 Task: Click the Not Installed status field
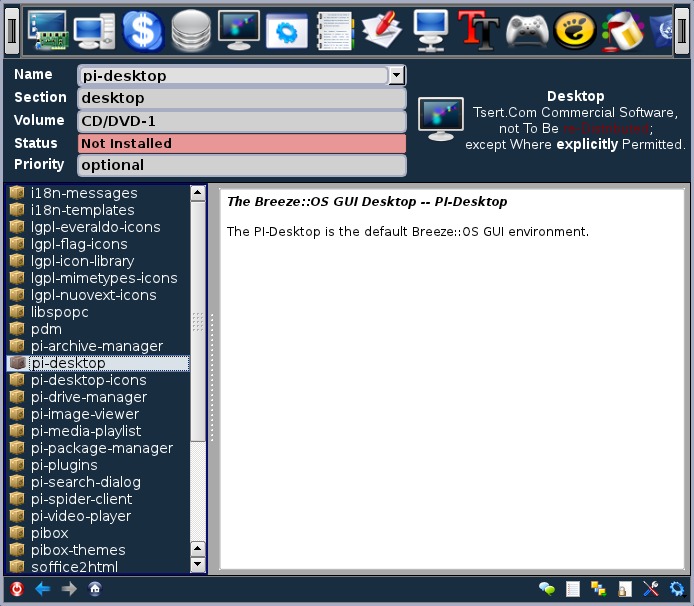pyautogui.click(x=242, y=143)
